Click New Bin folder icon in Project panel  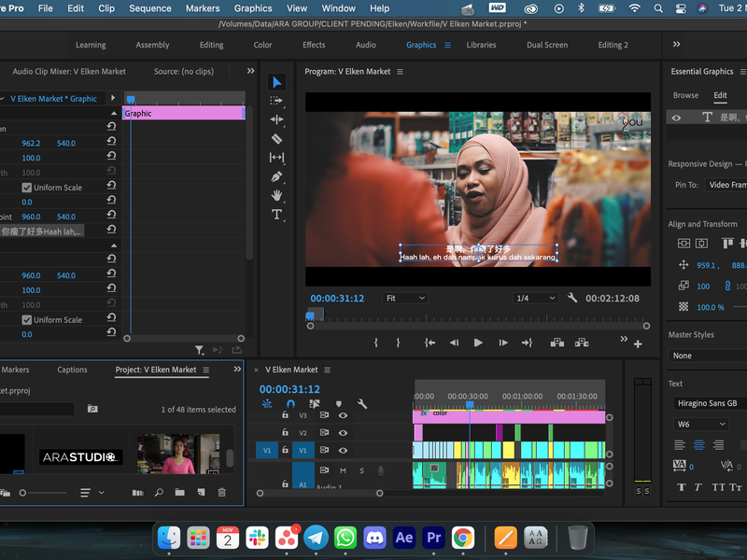pos(179,492)
